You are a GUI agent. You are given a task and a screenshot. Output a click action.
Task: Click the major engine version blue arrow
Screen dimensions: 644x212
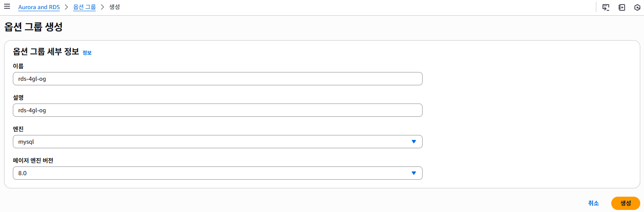(413, 173)
